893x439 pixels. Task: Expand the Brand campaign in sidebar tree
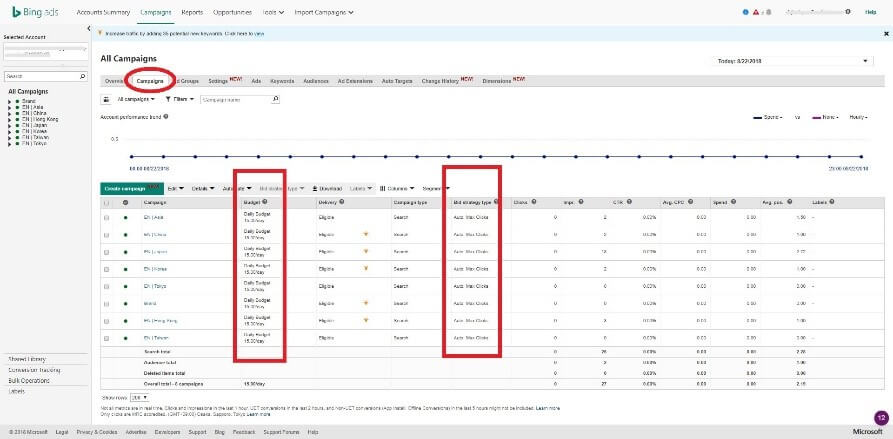tap(8, 101)
